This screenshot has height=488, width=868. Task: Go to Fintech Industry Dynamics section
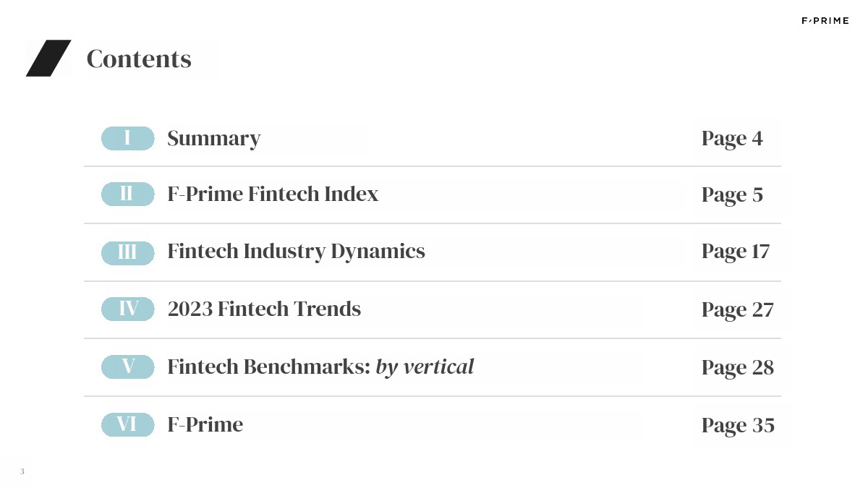tap(296, 252)
